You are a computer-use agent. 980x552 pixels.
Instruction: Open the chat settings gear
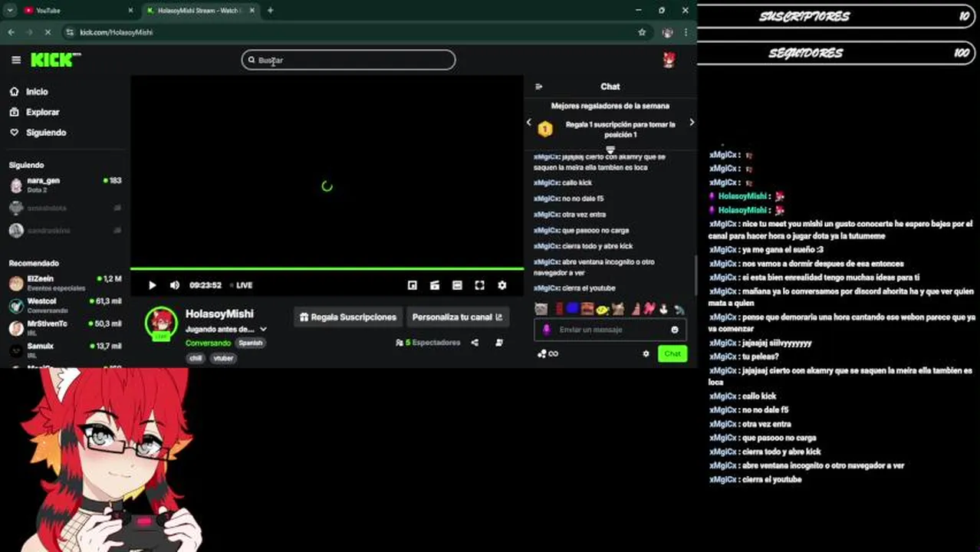click(646, 353)
